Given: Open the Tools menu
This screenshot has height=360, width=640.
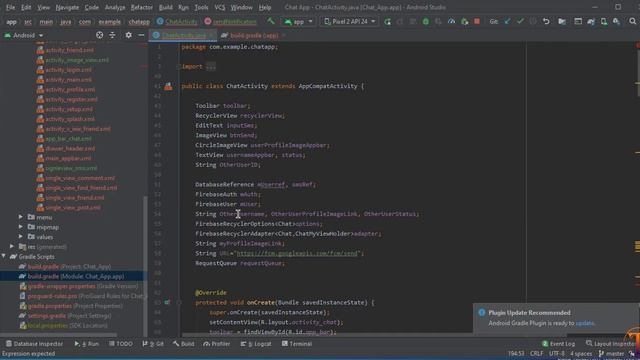Looking at the screenshot, I should pos(201,7).
